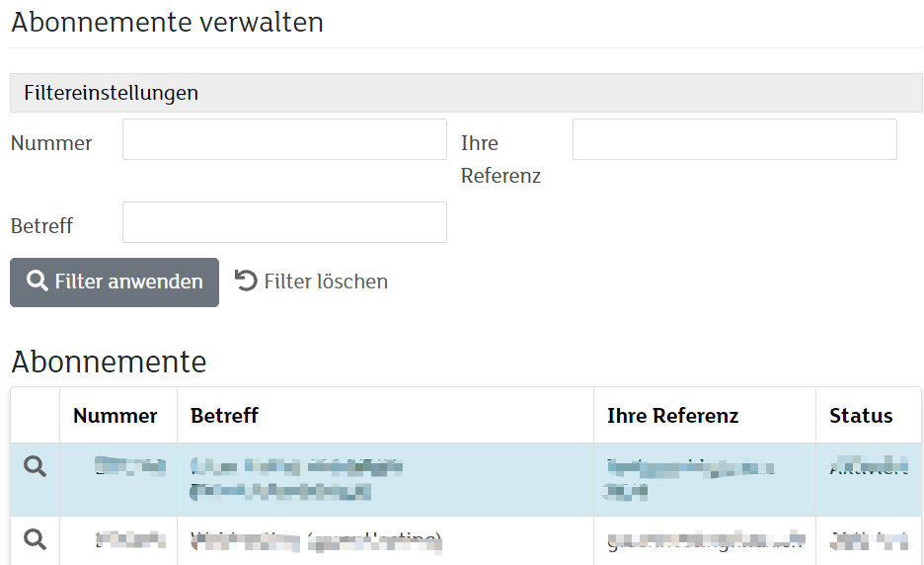Image resolution: width=924 pixels, height=565 pixels.
Task: Open details via second row magnifier icon
Action: (35, 539)
